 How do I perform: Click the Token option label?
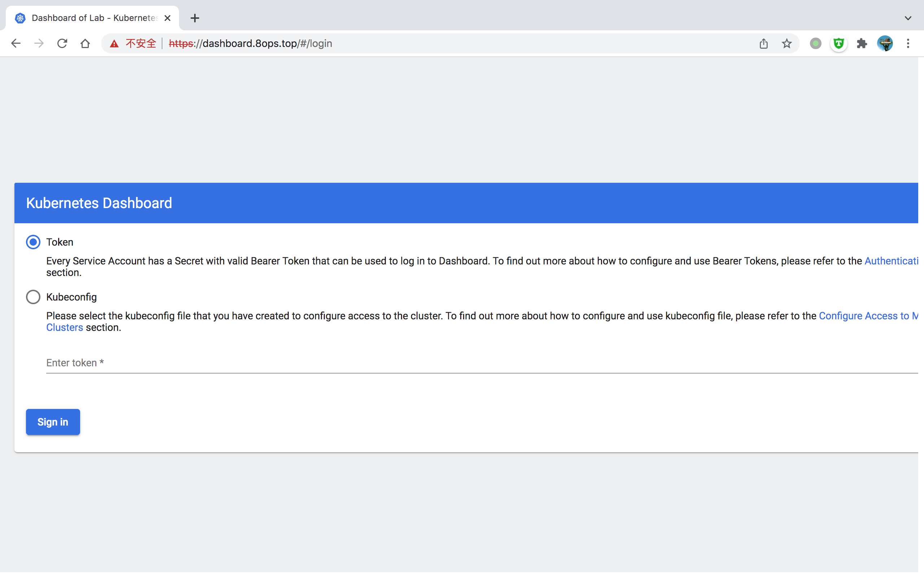[x=60, y=242]
